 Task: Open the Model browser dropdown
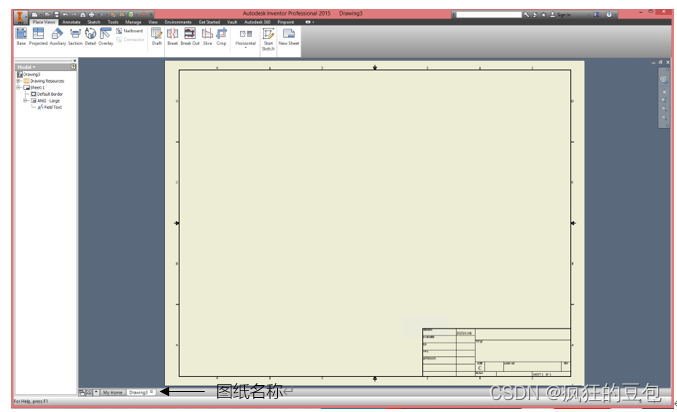(x=27, y=67)
